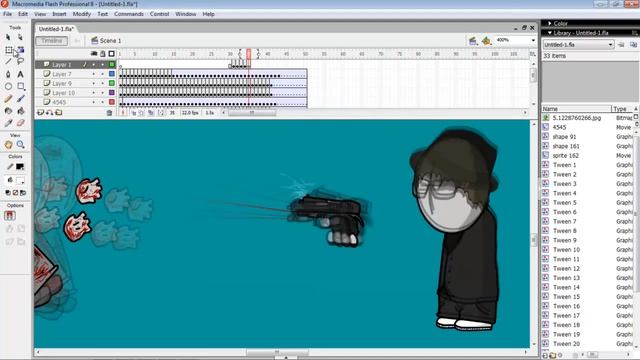Toggle visibility dot for Layer 7
640x360 pixels.
click(x=94, y=74)
